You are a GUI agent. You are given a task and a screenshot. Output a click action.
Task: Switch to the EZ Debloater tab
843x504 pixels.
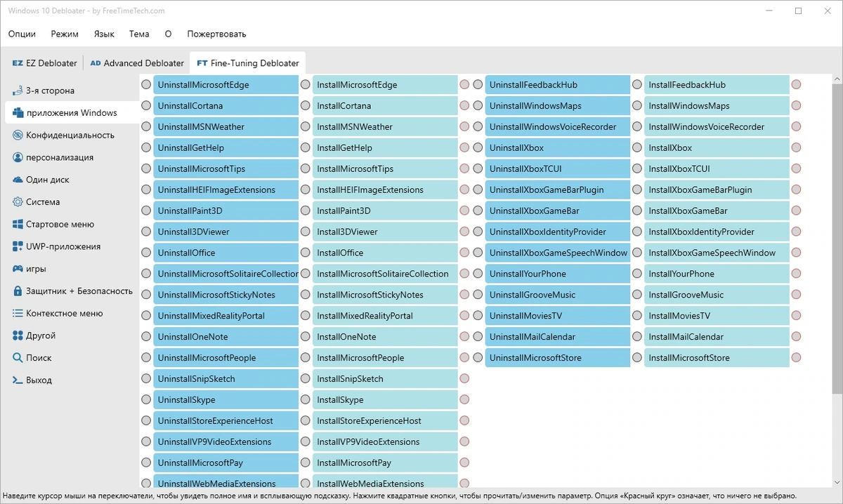(44, 63)
